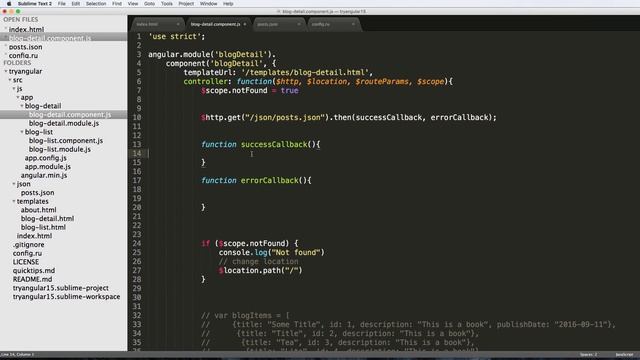
Task: Open README.md file
Action: click(x=32, y=280)
